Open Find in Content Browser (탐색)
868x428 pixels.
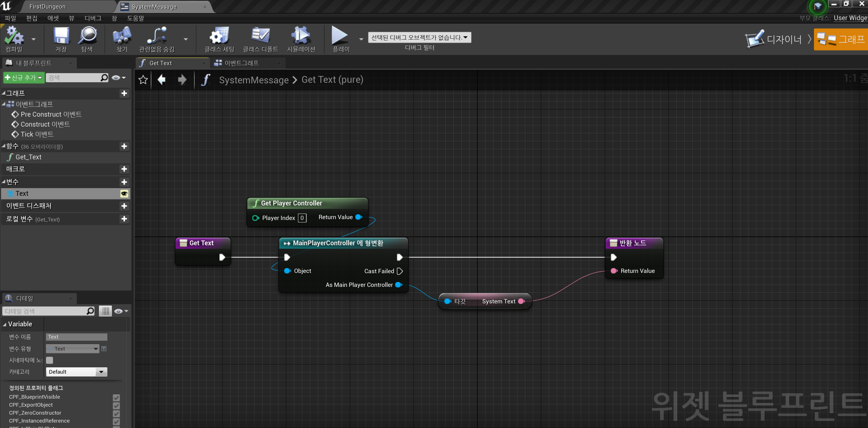88,39
